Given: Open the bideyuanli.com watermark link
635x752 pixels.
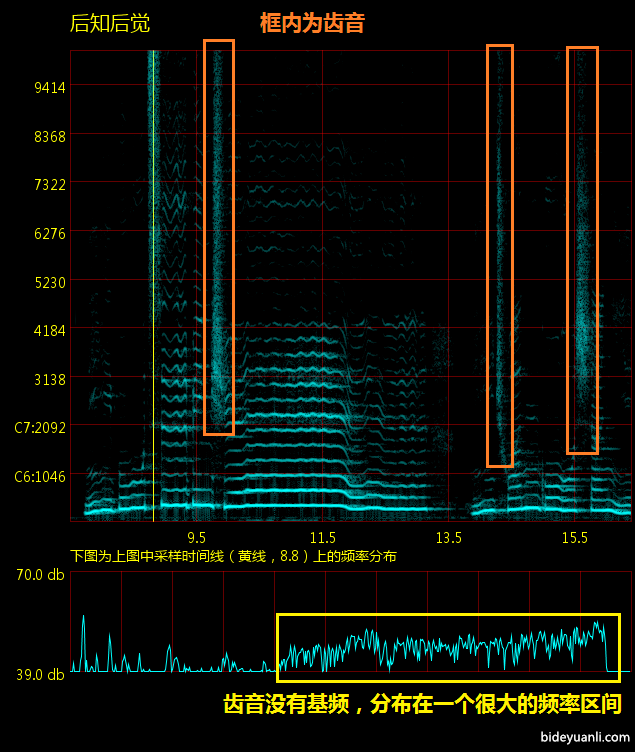Looking at the screenshot, I should point(584,738).
